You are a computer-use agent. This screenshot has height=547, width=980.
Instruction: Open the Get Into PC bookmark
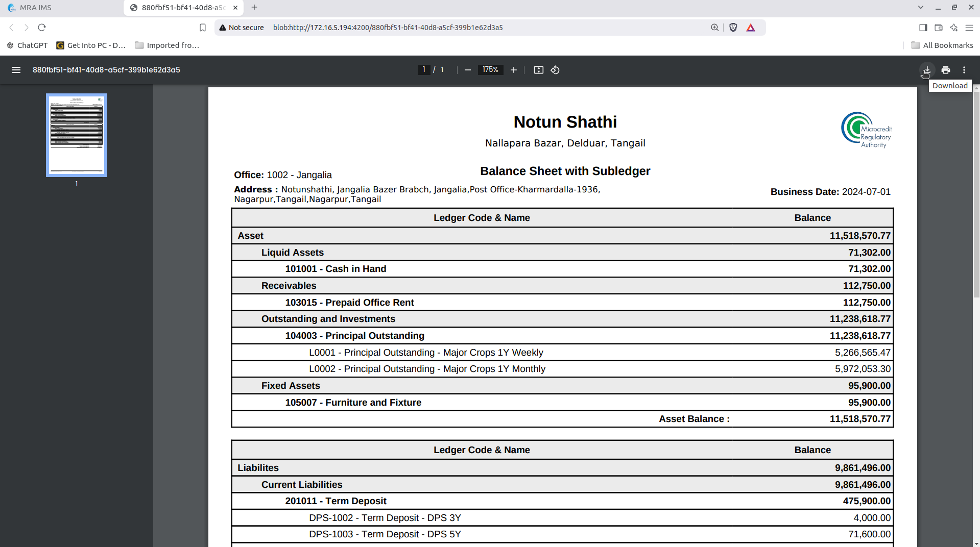click(91, 45)
